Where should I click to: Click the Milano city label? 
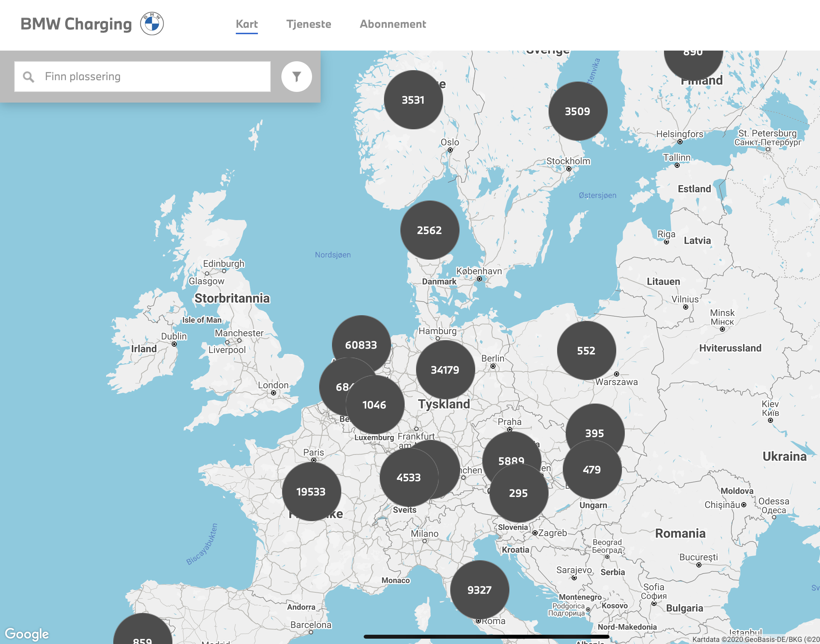(425, 534)
